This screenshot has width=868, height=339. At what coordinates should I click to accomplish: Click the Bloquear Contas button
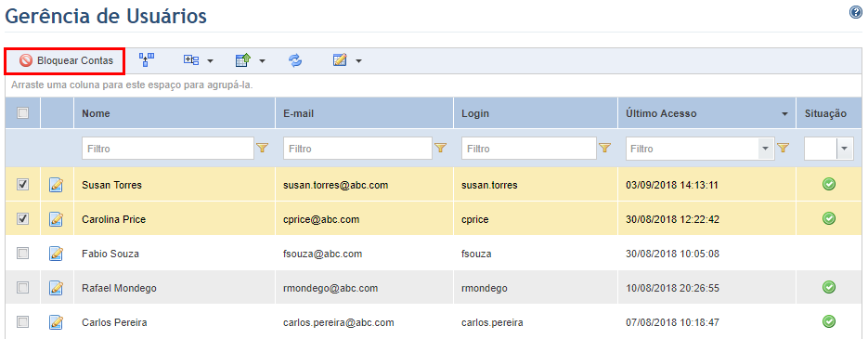point(65,61)
